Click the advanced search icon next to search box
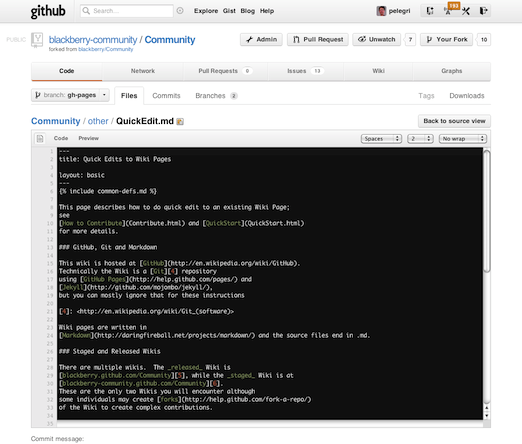 click(x=180, y=11)
